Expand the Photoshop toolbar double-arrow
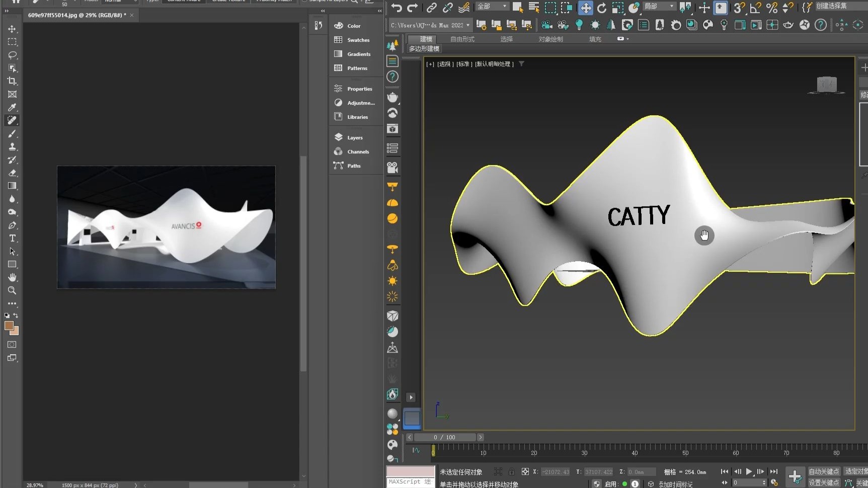Screen dimensions: 868x488 pos(7,11)
